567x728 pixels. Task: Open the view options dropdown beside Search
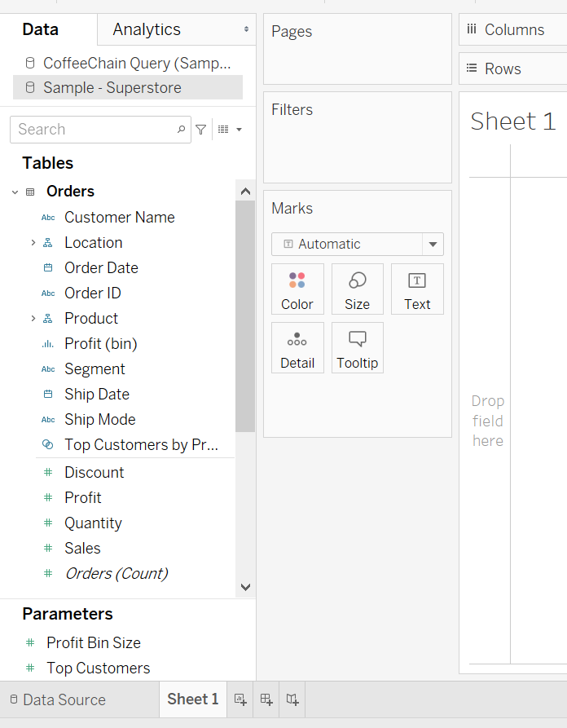[230, 130]
